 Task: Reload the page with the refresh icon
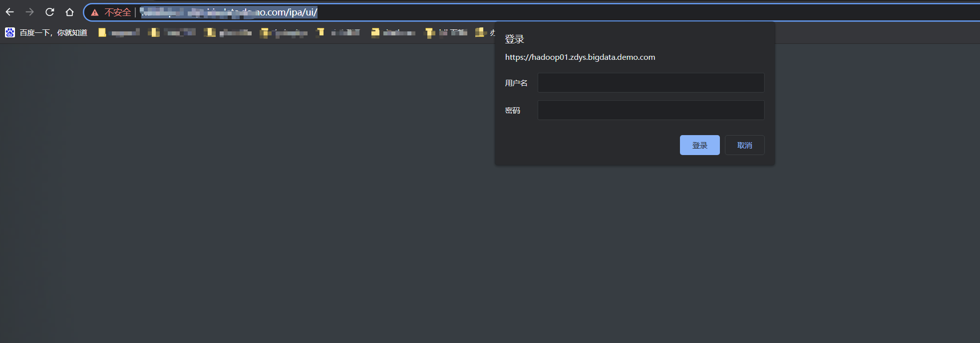point(49,12)
